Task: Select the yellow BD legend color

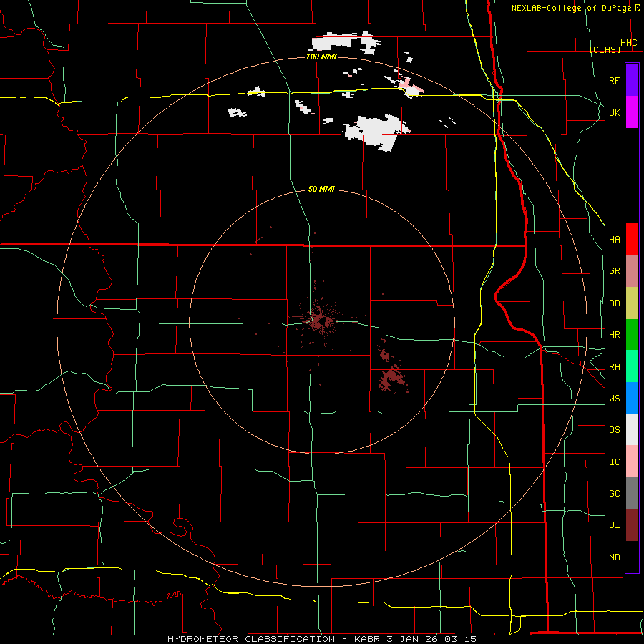Action: coord(632,303)
